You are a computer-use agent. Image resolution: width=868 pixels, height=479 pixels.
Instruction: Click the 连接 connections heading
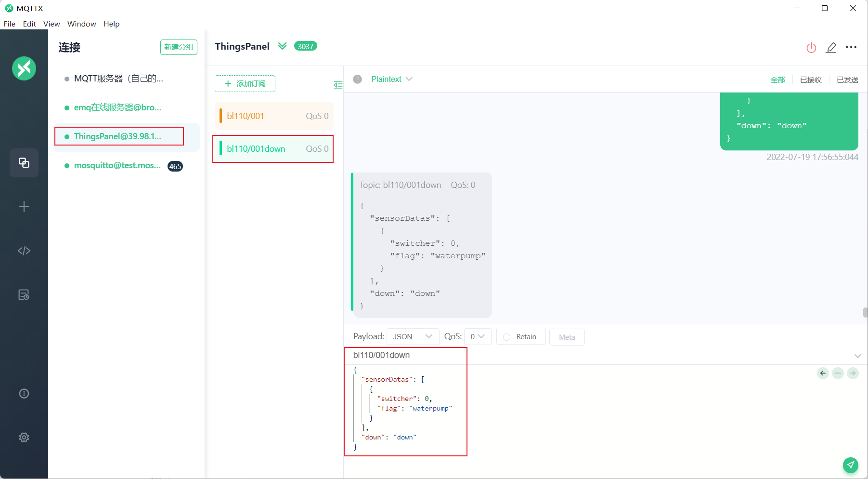(69, 47)
